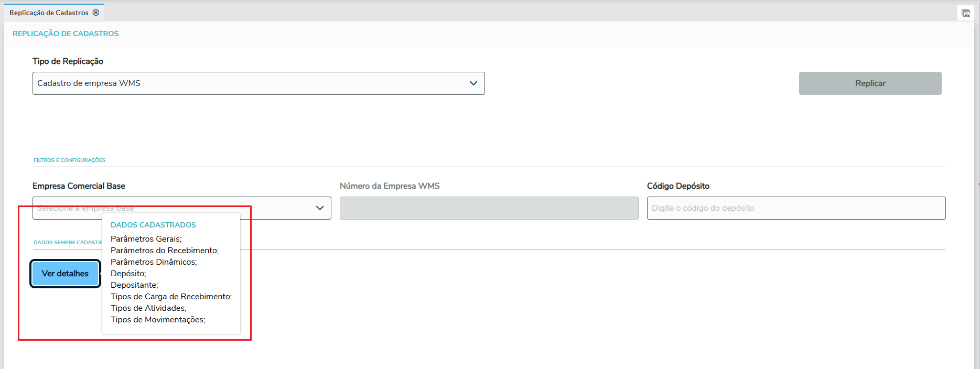The image size is (980, 369).
Task: Close the Replicação de Cadastros tab
Action: click(96, 13)
